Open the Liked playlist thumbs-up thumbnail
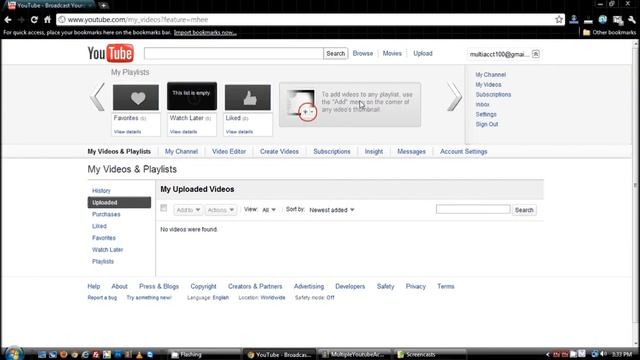Image resolution: width=640 pixels, height=360 pixels. click(248, 98)
